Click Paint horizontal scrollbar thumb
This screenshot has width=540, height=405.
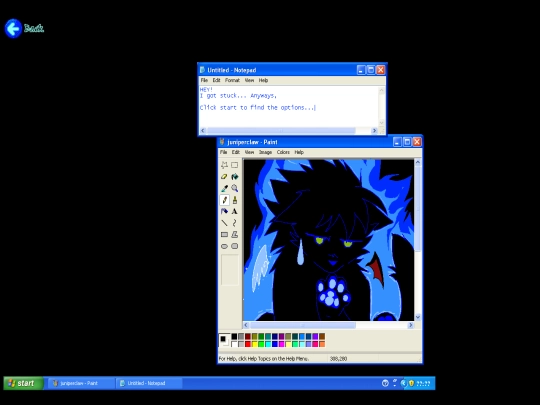(303, 325)
